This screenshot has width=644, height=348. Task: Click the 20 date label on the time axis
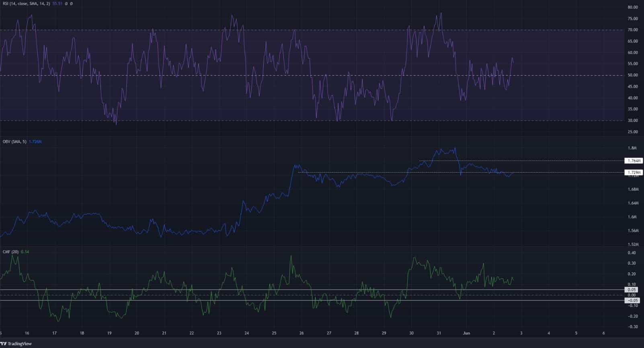pyautogui.click(x=137, y=333)
